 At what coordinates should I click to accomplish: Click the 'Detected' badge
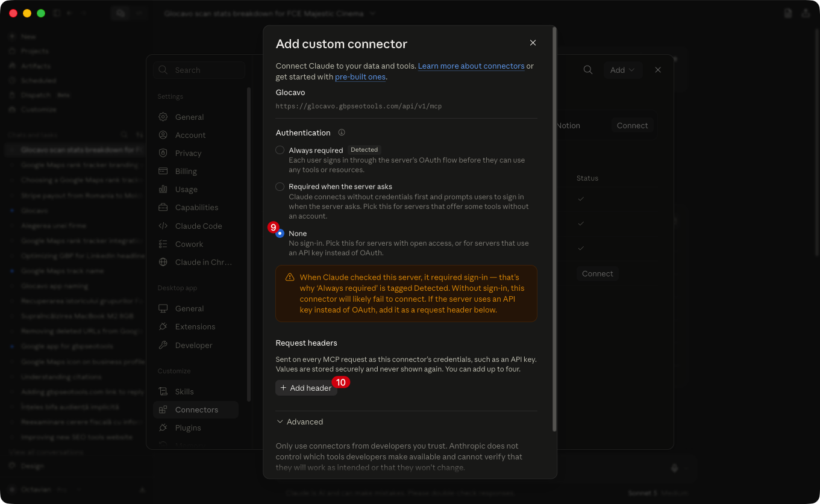tap(365, 150)
